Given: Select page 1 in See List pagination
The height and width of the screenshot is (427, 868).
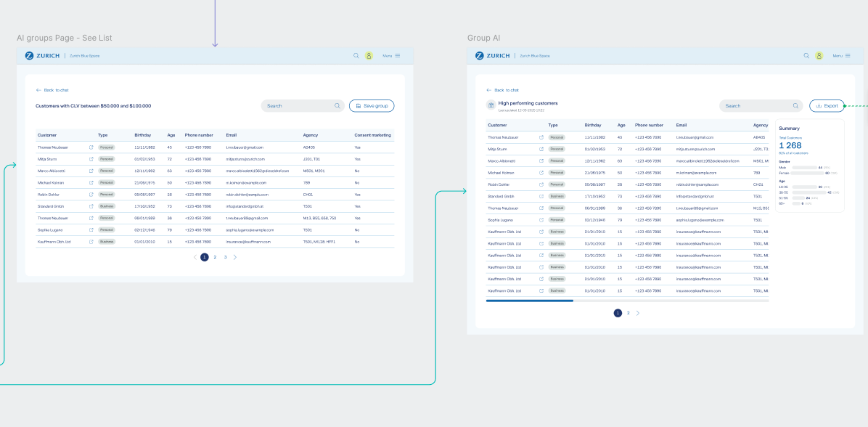Looking at the screenshot, I should pyautogui.click(x=205, y=257).
